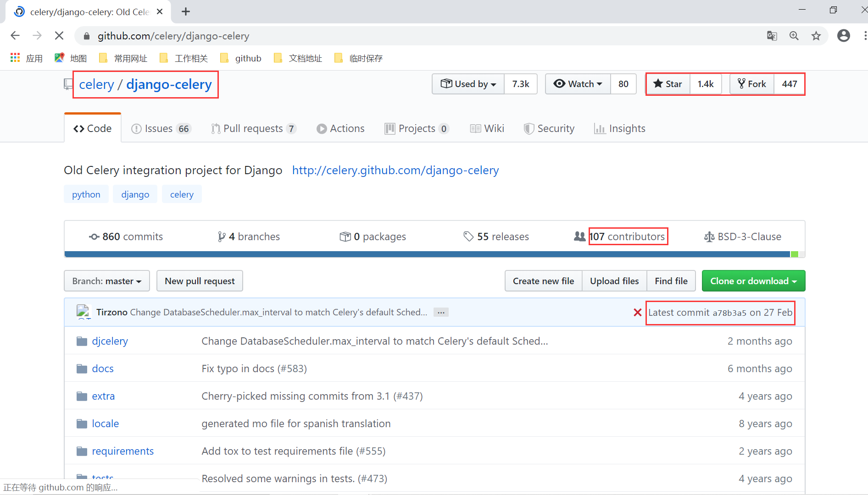View the 80 watchers count
This screenshot has height=495, width=868.
click(623, 84)
